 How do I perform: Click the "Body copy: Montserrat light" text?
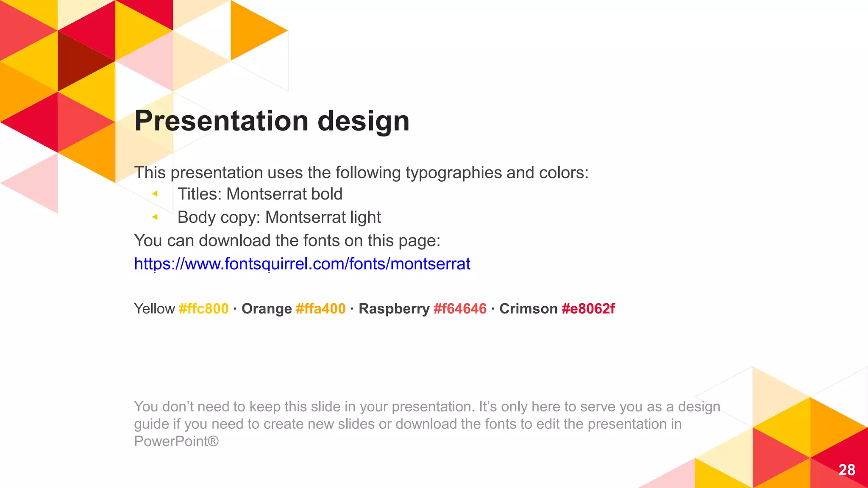point(279,217)
